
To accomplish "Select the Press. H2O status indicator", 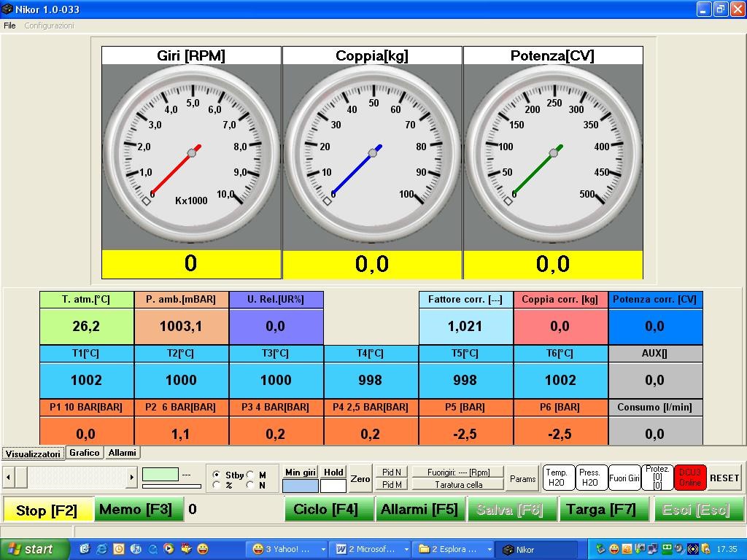I will (589, 478).
